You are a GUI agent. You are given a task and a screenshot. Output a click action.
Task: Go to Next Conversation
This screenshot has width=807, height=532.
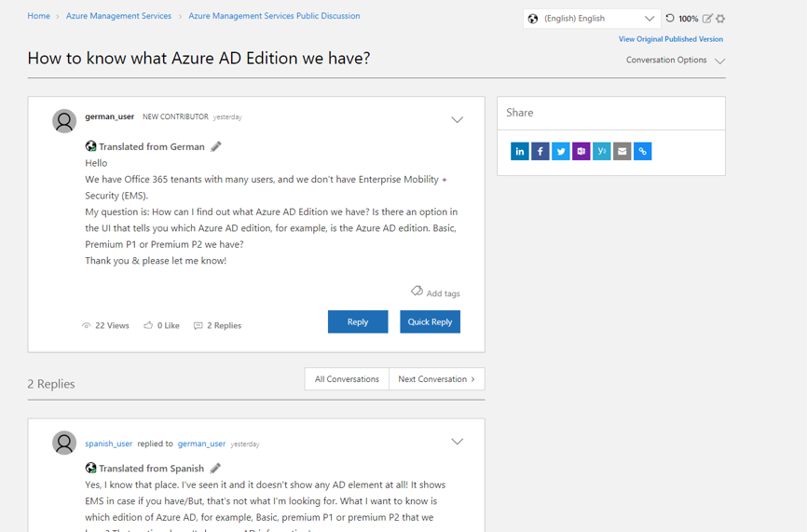coord(436,379)
